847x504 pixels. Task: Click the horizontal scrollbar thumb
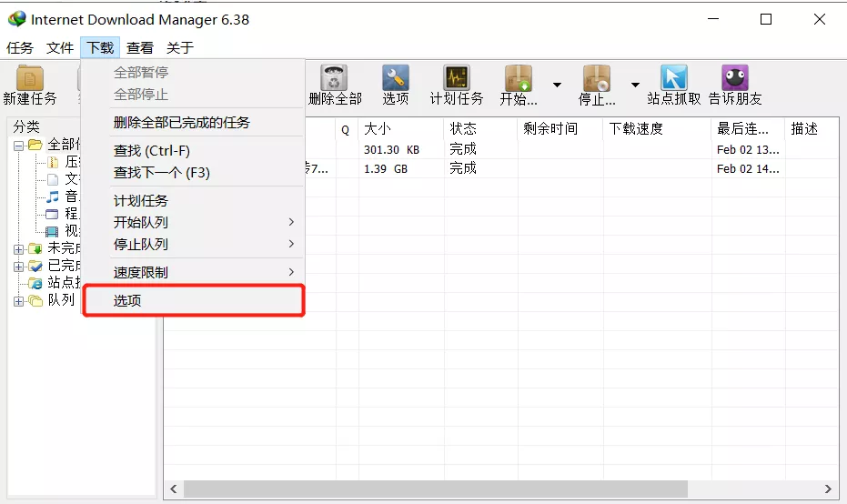436,489
